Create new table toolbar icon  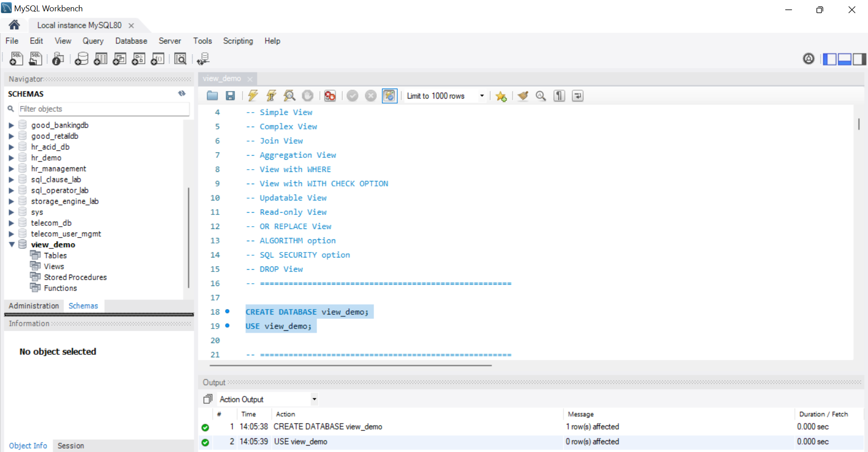pos(100,59)
